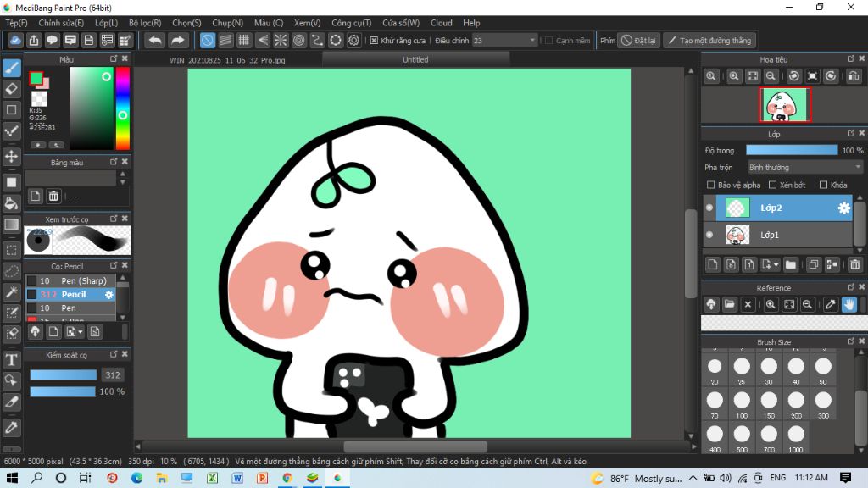Hide the Lớp2 layer
Image resolution: width=868 pixels, height=488 pixels.
(x=709, y=208)
